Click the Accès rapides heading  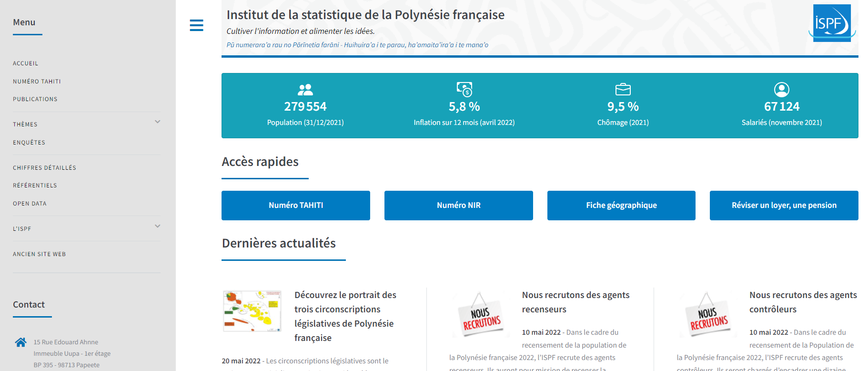260,162
